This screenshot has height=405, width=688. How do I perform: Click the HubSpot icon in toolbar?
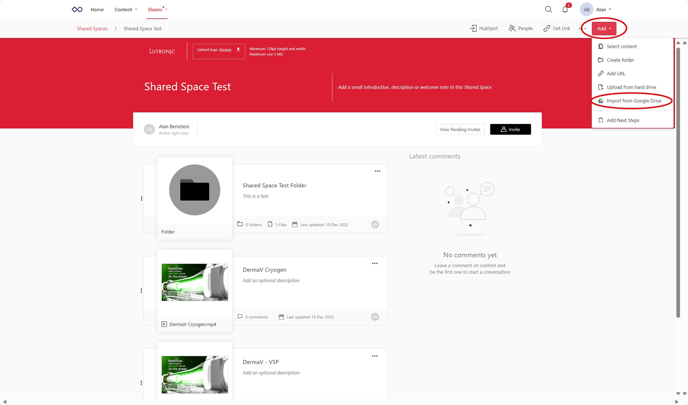(x=473, y=29)
